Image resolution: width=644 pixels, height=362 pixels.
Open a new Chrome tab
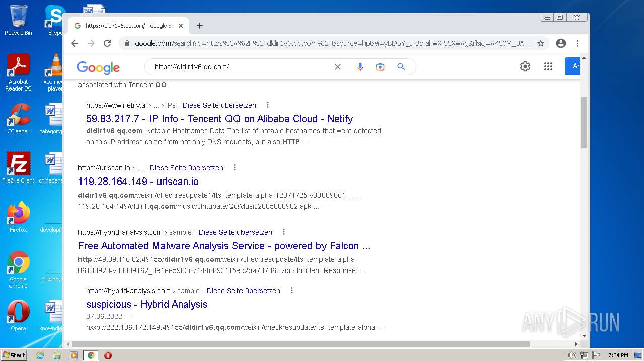(x=200, y=26)
